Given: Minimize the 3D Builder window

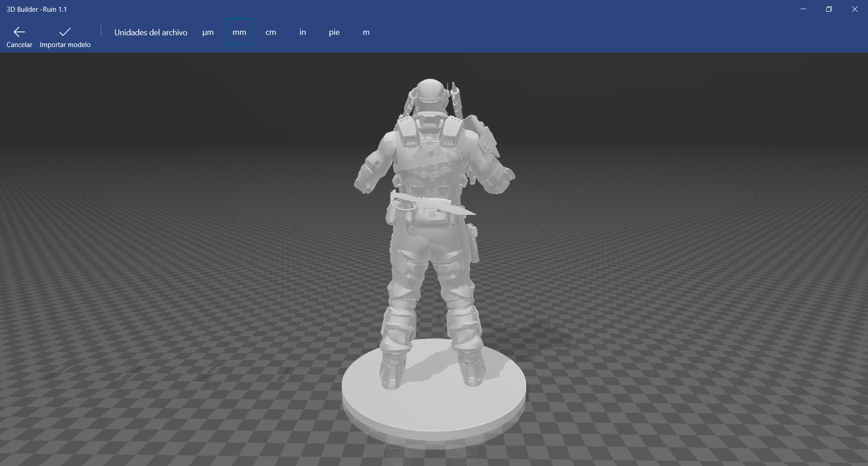Looking at the screenshot, I should point(803,9).
